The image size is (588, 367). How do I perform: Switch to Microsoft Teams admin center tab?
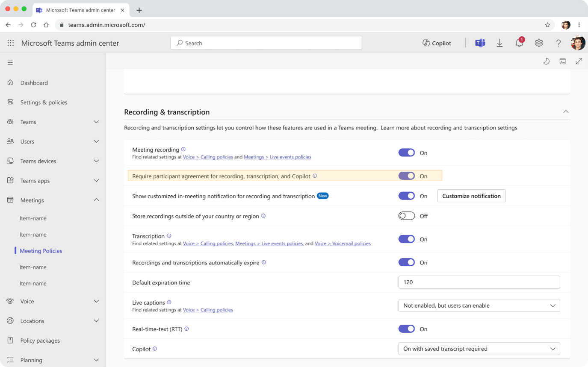click(x=80, y=10)
